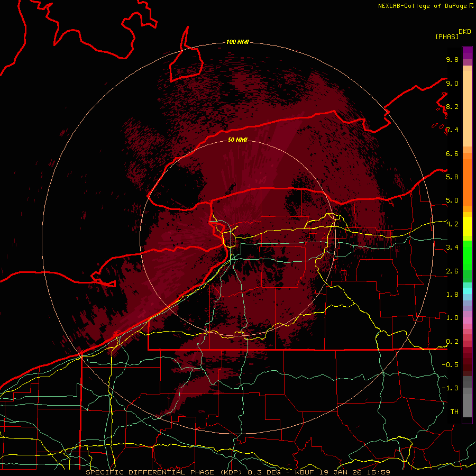476x476 pixels.
Task: Click the 1.0 value on color scale
Action: coord(452,317)
